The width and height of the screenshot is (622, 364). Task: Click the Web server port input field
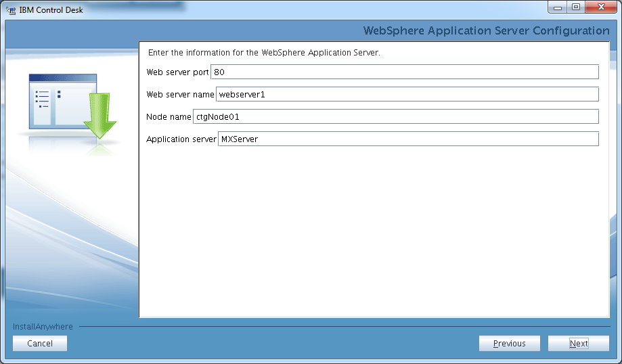[x=405, y=72]
